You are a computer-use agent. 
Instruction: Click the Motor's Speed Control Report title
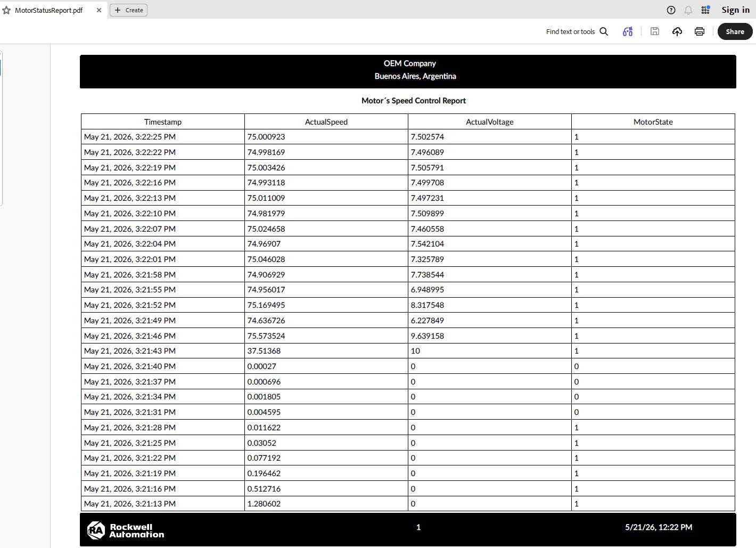(414, 101)
